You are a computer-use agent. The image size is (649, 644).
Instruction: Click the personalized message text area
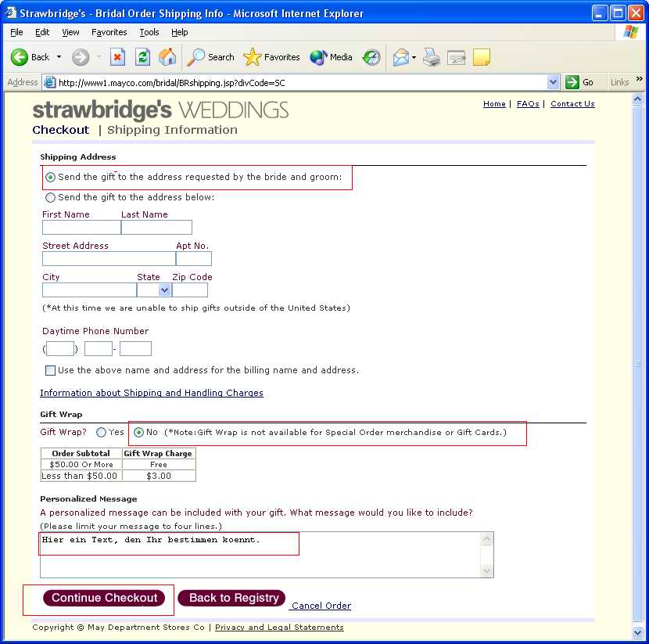tap(267, 555)
